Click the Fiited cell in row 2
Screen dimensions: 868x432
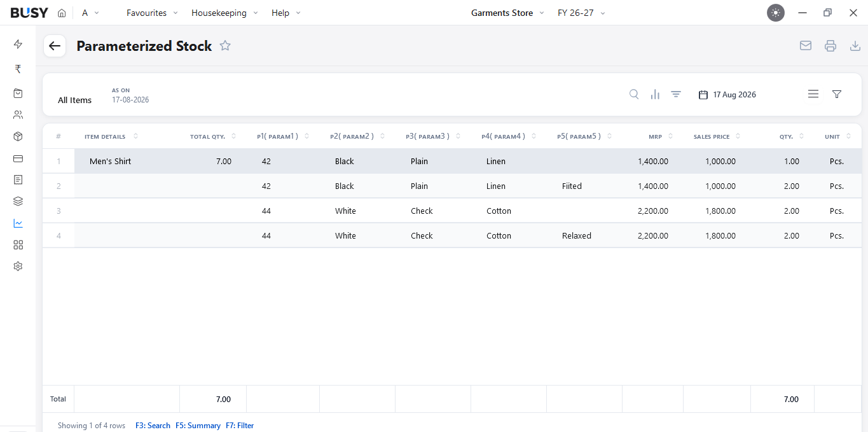tap(584, 186)
